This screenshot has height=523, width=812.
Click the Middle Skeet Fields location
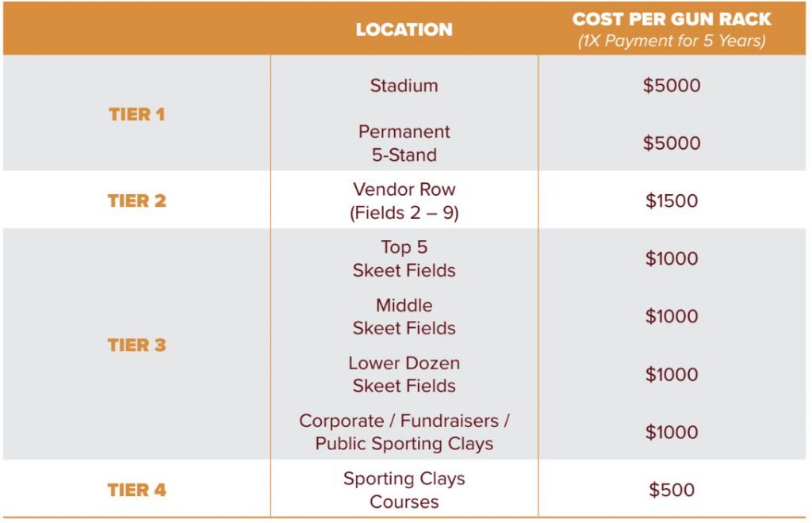pos(404,316)
